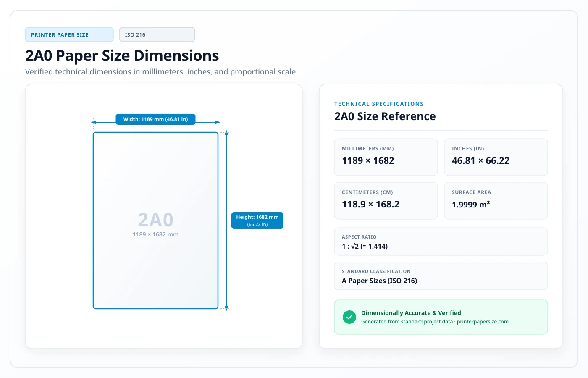Open the printerpapersize.com link

pyautogui.click(x=483, y=322)
